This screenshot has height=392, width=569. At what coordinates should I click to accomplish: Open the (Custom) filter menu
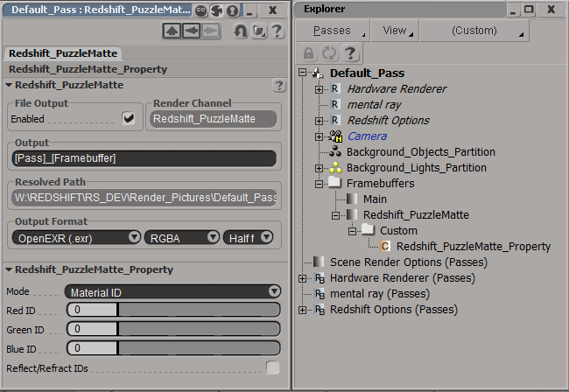point(474,31)
